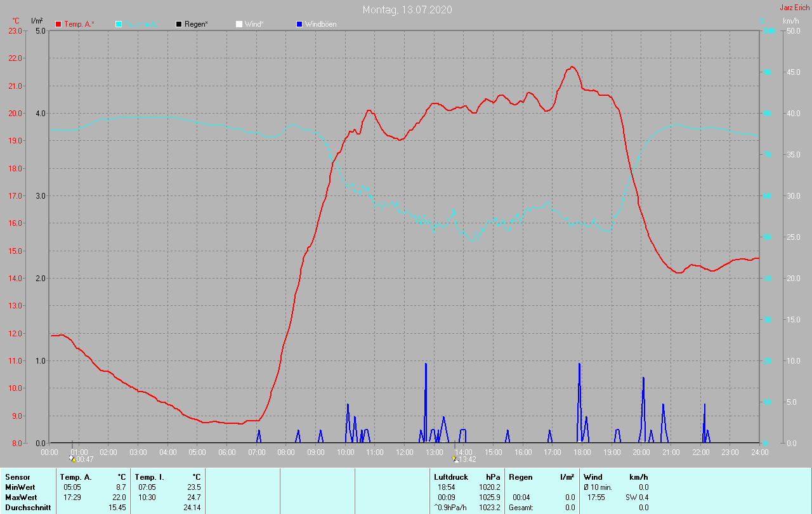
Task: Click the red '23.0' temperature axis label
Action: [x=15, y=31]
